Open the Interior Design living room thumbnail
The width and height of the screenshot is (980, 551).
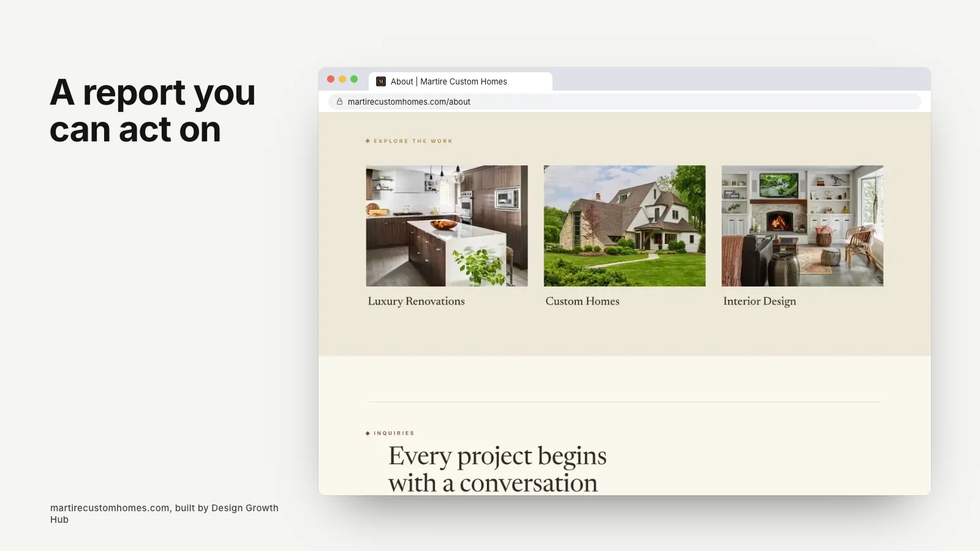click(x=802, y=226)
